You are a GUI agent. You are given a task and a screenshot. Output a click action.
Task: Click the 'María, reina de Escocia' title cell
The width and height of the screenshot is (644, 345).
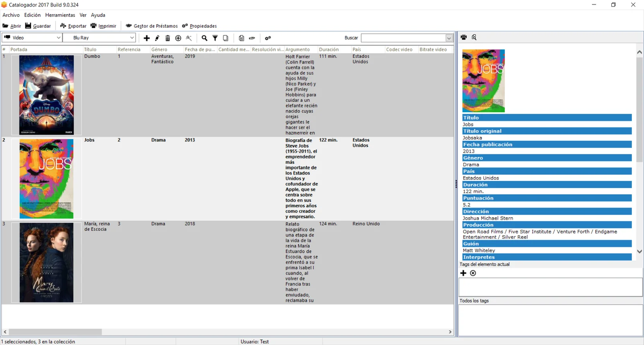97,226
